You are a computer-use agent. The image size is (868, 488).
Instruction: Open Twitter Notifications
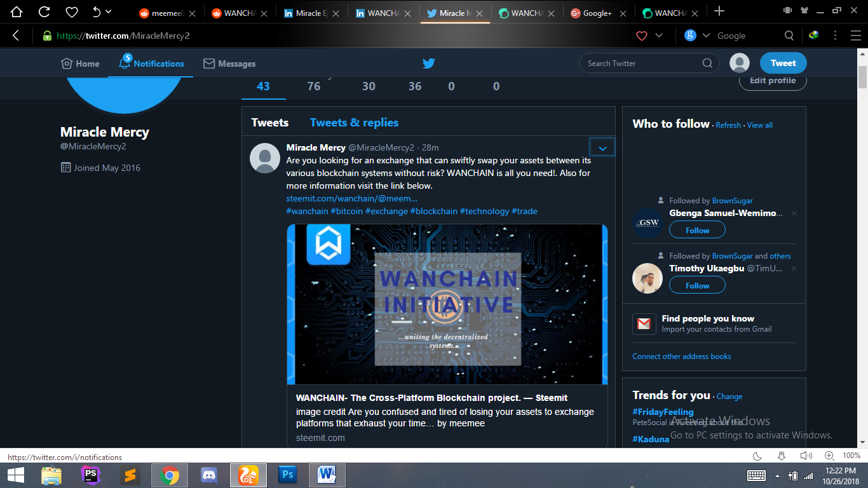(x=151, y=64)
